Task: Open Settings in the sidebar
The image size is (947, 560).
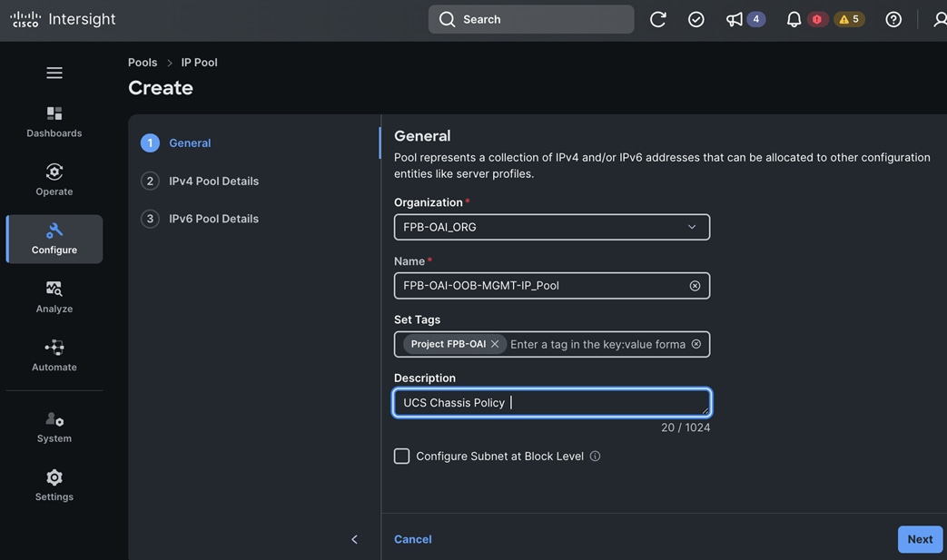Action: 54,486
